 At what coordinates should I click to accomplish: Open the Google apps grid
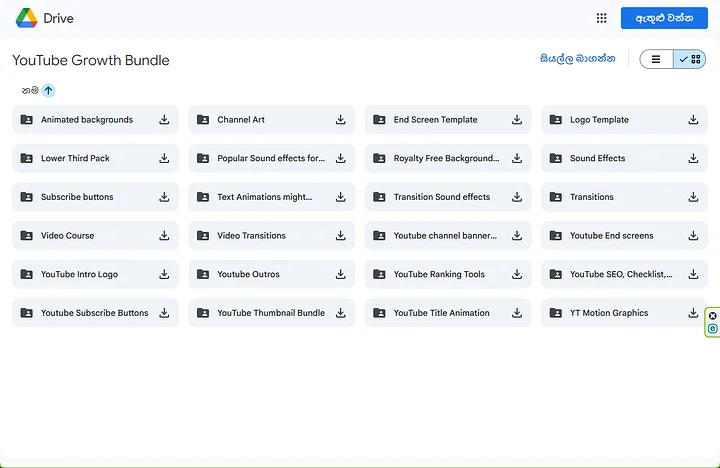click(x=602, y=18)
